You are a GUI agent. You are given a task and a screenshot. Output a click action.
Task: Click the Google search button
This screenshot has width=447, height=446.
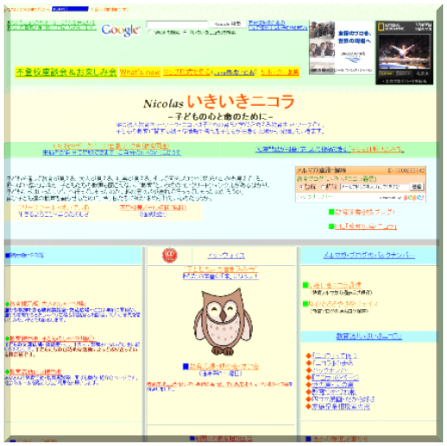coord(228,24)
